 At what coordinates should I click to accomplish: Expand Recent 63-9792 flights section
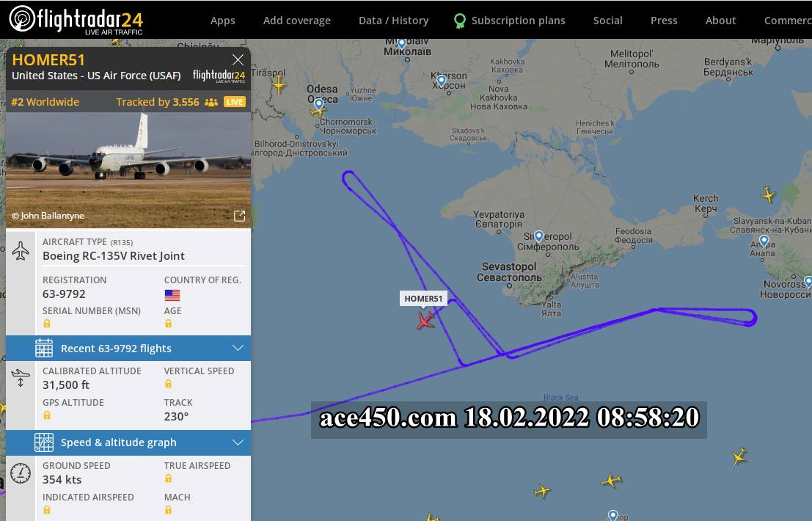128,348
